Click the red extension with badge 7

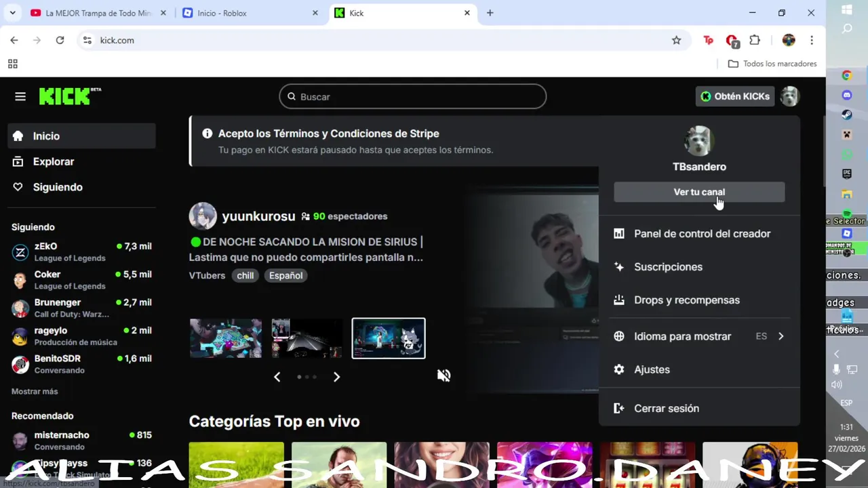(x=732, y=41)
